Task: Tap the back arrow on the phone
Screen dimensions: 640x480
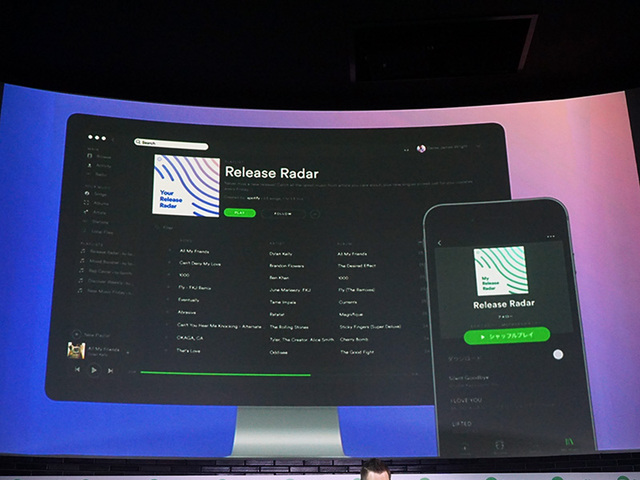Action: click(440, 243)
